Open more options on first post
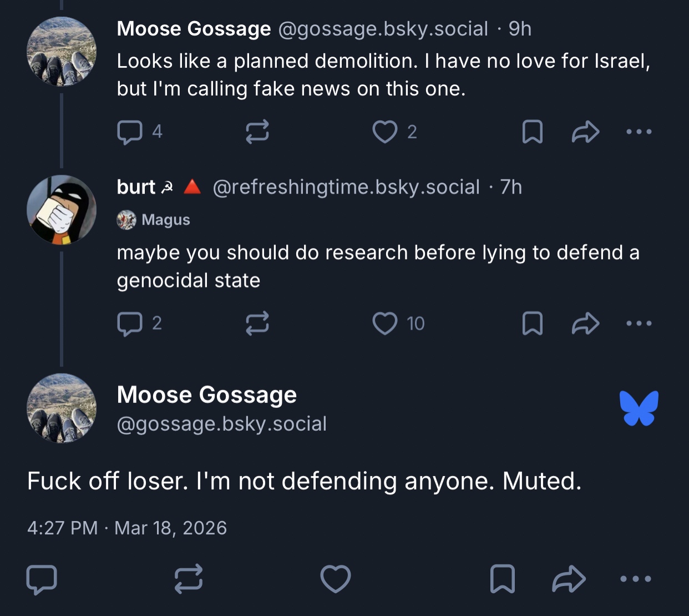This screenshot has height=616, width=689. point(639,132)
